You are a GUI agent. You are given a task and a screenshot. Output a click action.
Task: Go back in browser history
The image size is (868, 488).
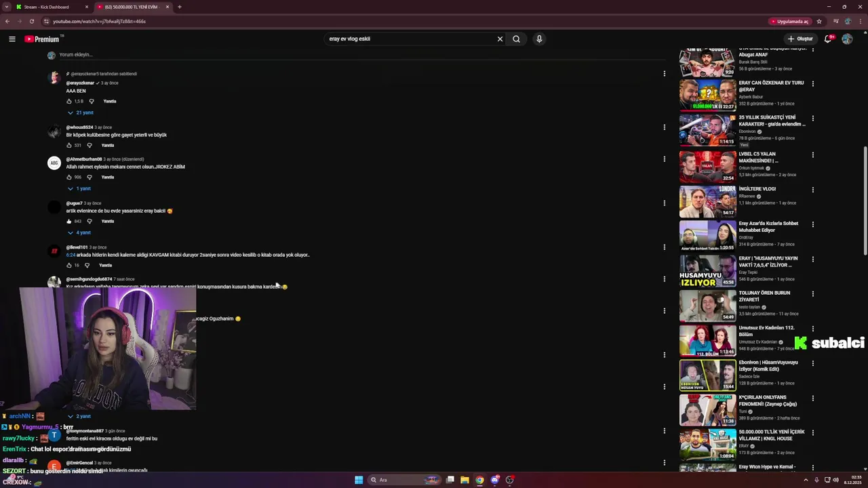7,21
